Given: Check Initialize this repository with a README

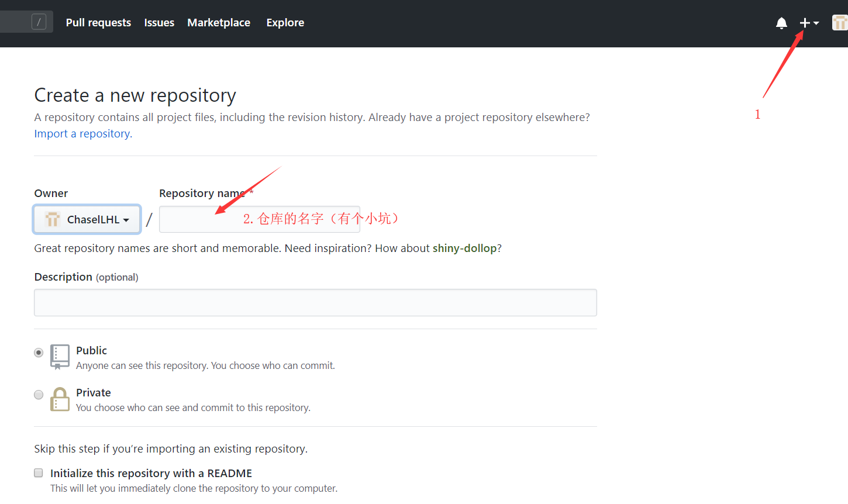Looking at the screenshot, I should (x=39, y=473).
